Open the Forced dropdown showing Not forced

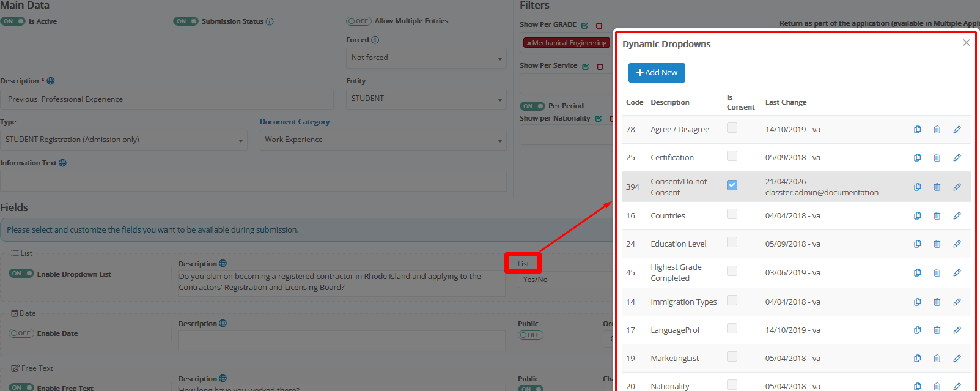[x=426, y=58]
